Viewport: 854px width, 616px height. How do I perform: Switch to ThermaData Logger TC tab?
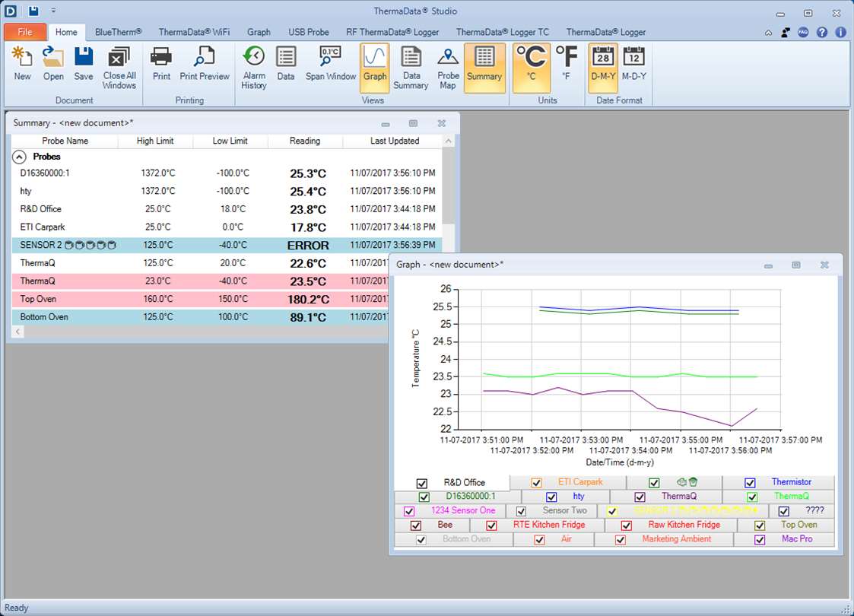click(503, 32)
